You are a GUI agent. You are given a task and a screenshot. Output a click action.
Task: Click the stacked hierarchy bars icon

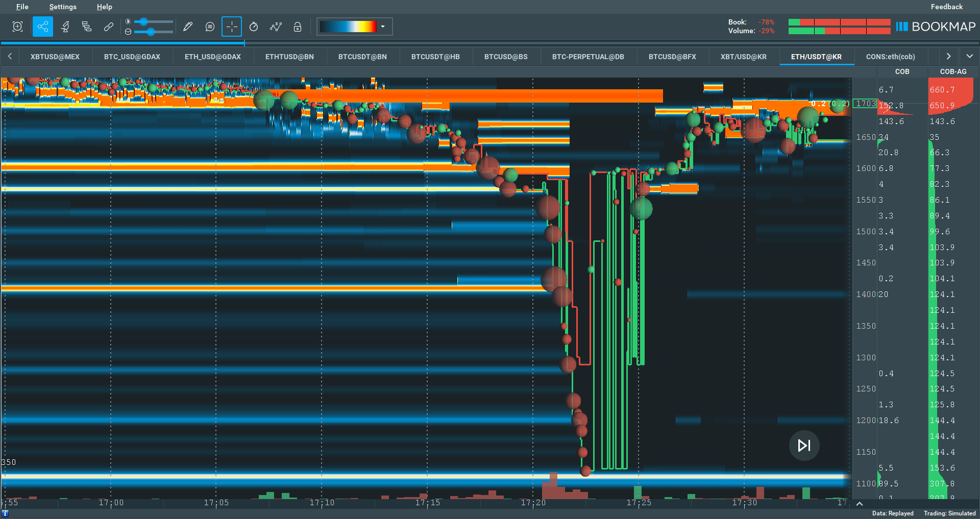tap(87, 27)
